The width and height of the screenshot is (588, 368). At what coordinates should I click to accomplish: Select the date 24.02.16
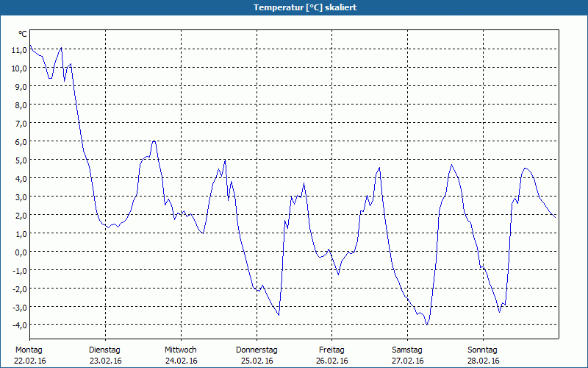181,361
